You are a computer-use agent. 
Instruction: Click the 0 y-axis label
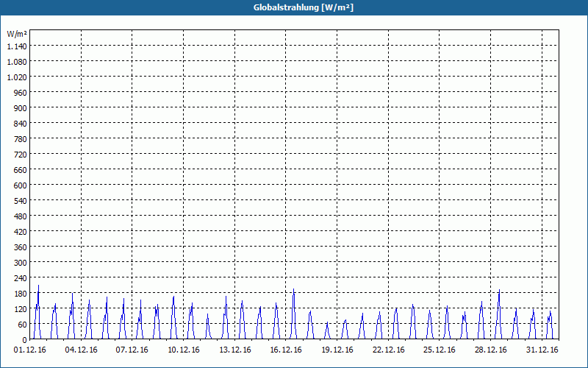(x=25, y=340)
